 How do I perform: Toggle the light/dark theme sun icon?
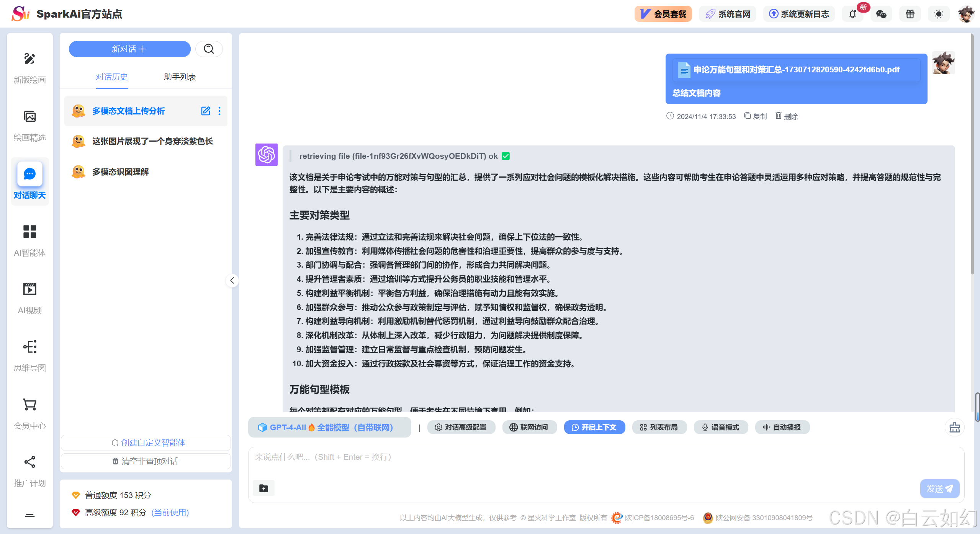[939, 14]
